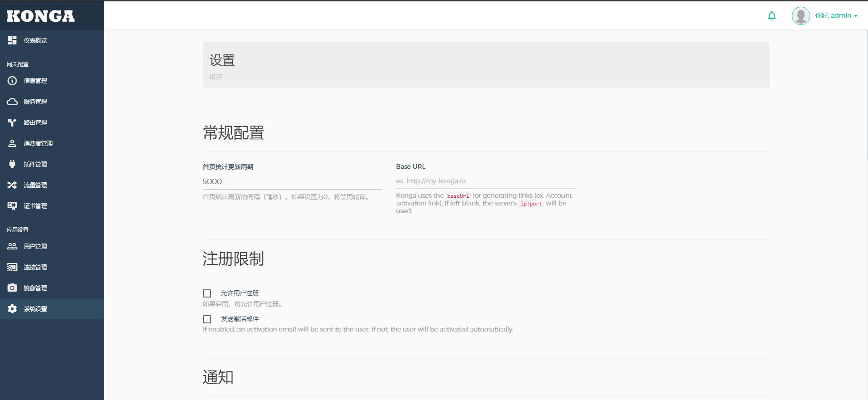
Task: Go to 消费者管理 in sidebar
Action: tap(38, 143)
